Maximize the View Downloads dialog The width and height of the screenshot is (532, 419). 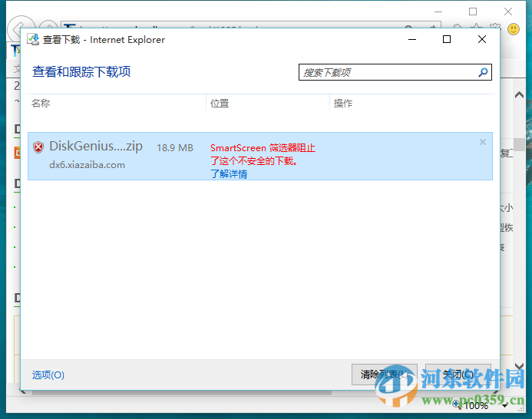pyautogui.click(x=447, y=39)
